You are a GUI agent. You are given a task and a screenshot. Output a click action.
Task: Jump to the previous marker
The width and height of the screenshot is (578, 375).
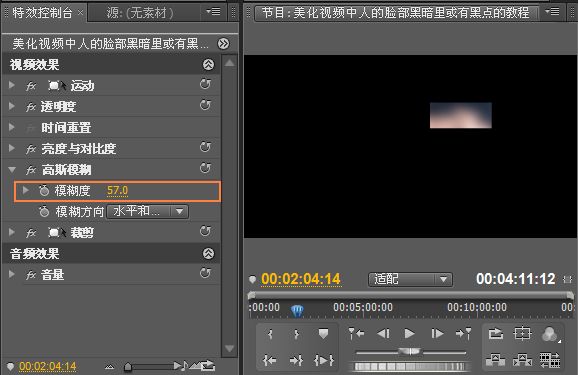pyautogui.click(x=356, y=334)
